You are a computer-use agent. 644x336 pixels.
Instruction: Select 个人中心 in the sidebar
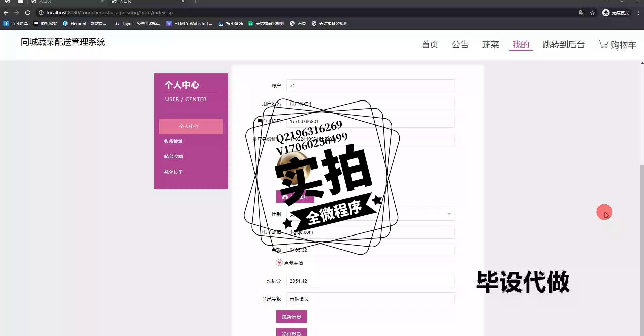[x=191, y=126]
